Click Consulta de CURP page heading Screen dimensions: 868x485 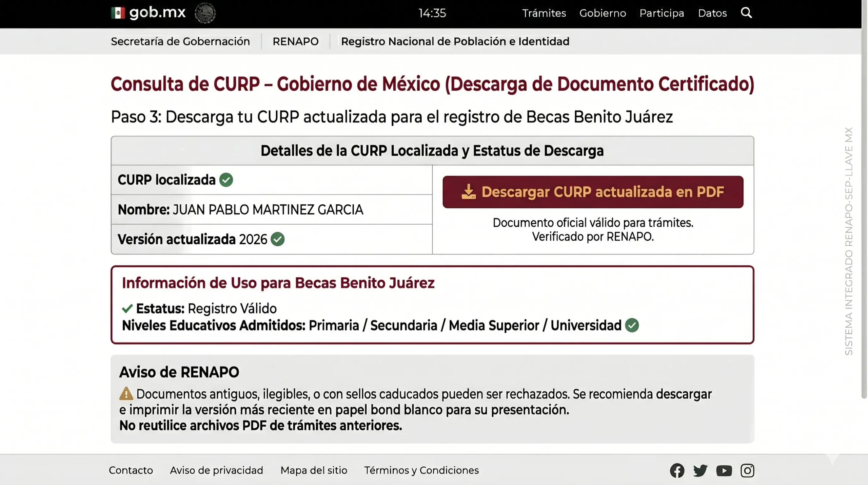click(432, 84)
